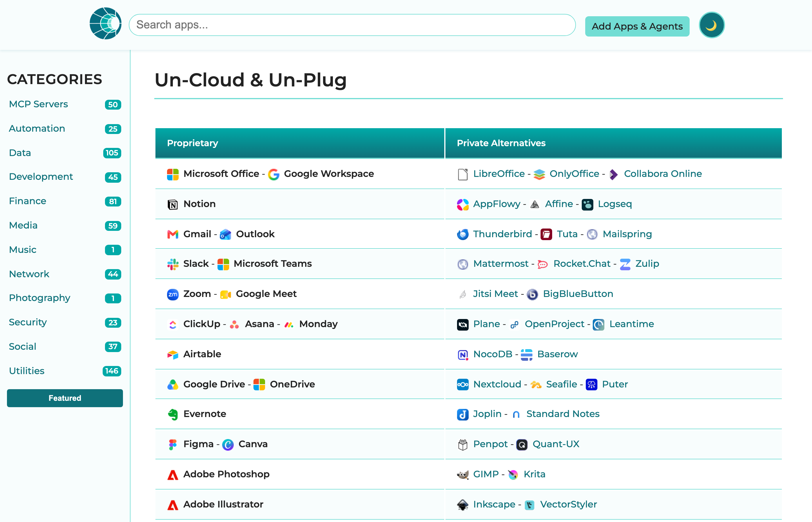
Task: Click the Zulip Z icon
Action: (625, 264)
